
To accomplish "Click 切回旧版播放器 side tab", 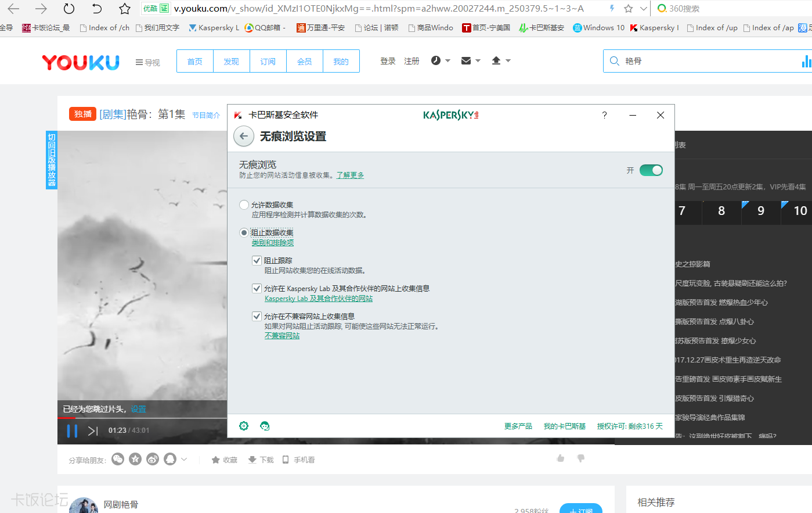I will pyautogui.click(x=52, y=160).
